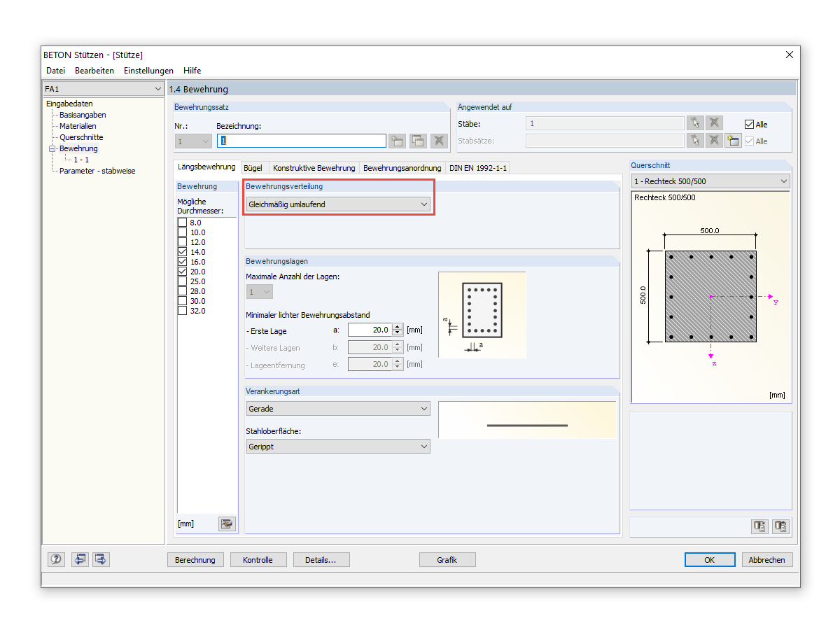Viewport: 840px width, 630px height.
Task: Click the Eingabedaten tree root
Action: coord(69,104)
